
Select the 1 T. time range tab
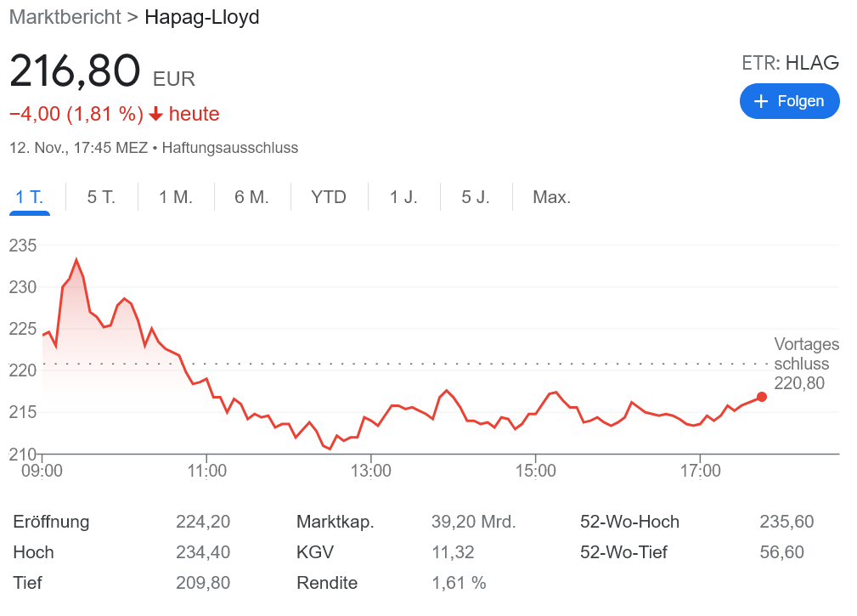pyautogui.click(x=29, y=197)
